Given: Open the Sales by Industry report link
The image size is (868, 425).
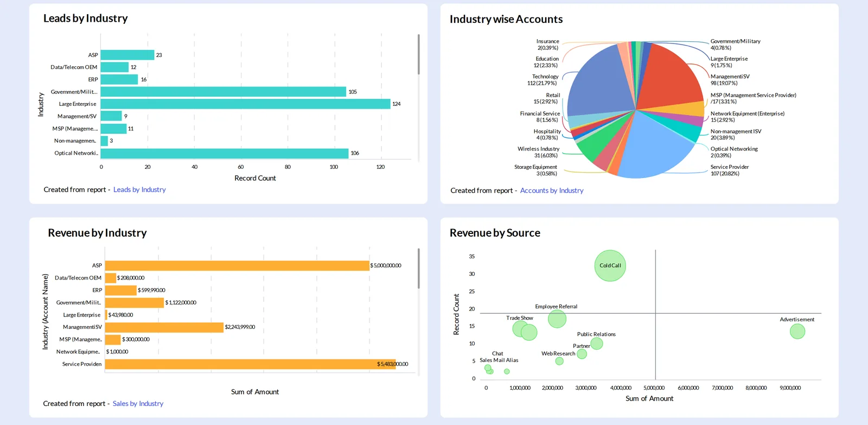Looking at the screenshot, I should tap(138, 403).
